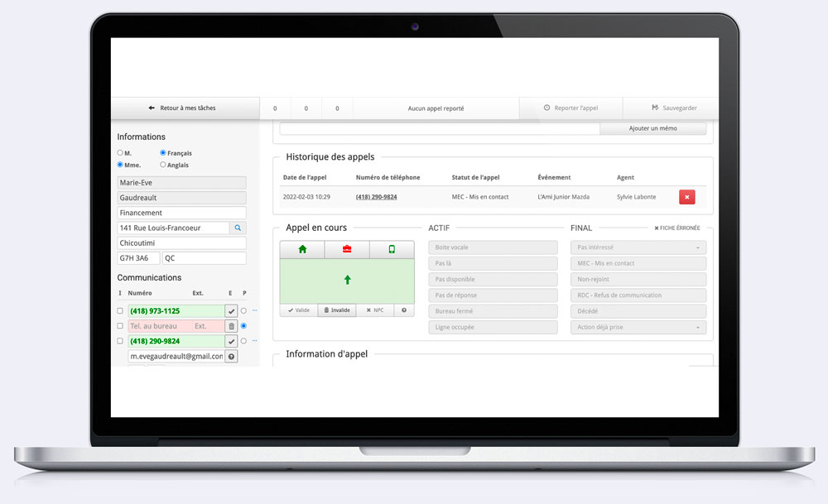Open the ellipsis menu for (418) 973-1125
The image size is (828, 504).
pos(254,310)
